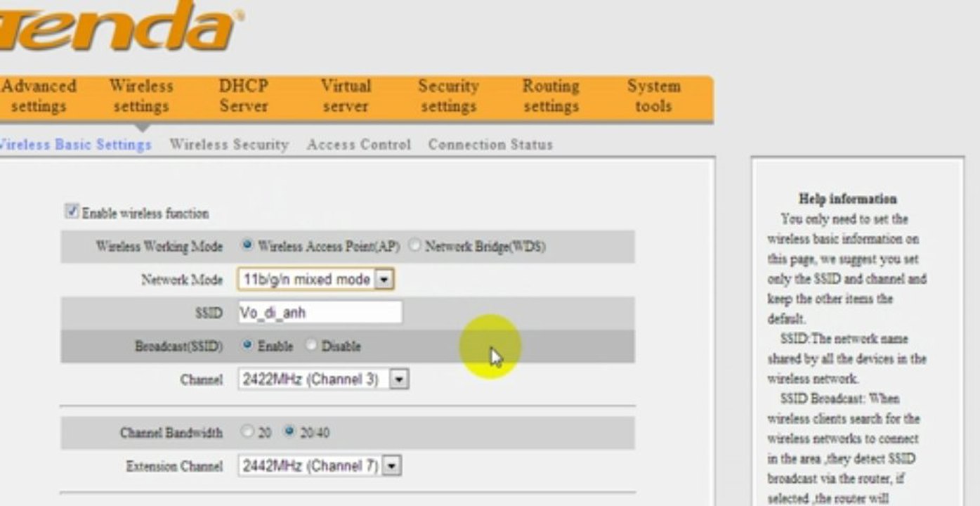Select 20/40 channel bandwidth
The image size is (980, 506).
(x=289, y=432)
